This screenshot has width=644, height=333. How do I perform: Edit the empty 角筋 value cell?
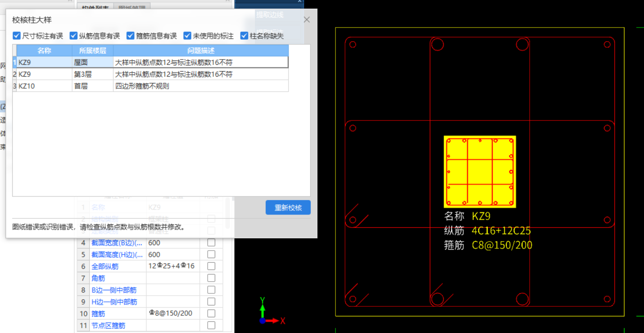(173, 278)
